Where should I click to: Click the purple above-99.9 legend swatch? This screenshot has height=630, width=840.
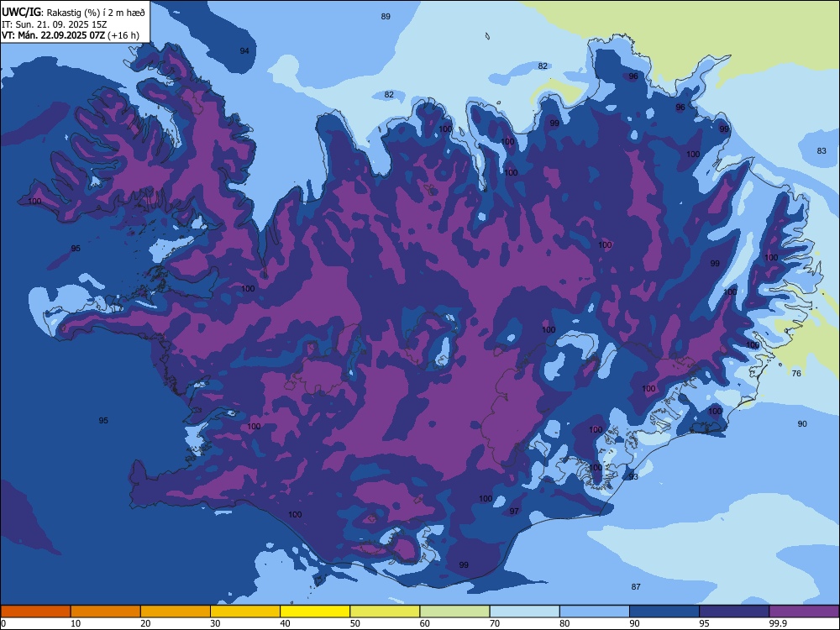pos(804,612)
